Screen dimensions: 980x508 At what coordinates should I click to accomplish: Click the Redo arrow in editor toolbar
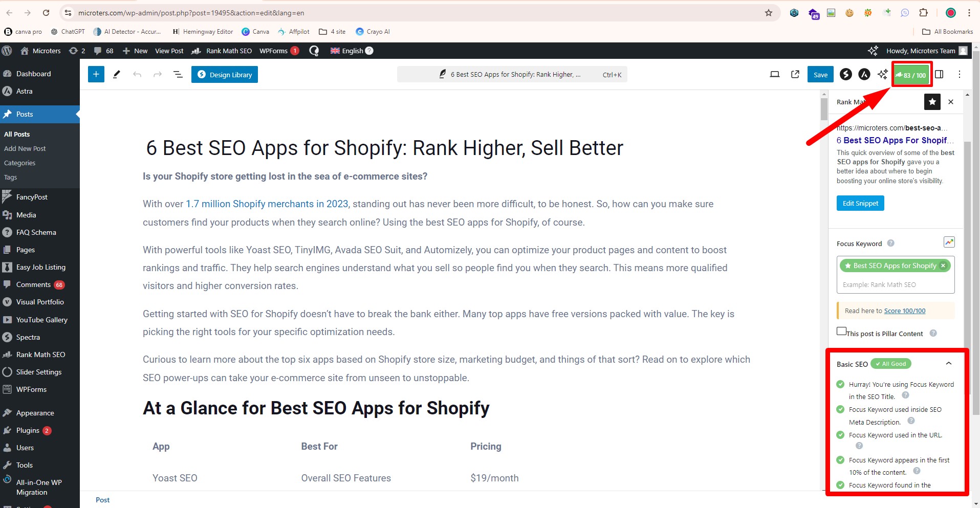158,75
